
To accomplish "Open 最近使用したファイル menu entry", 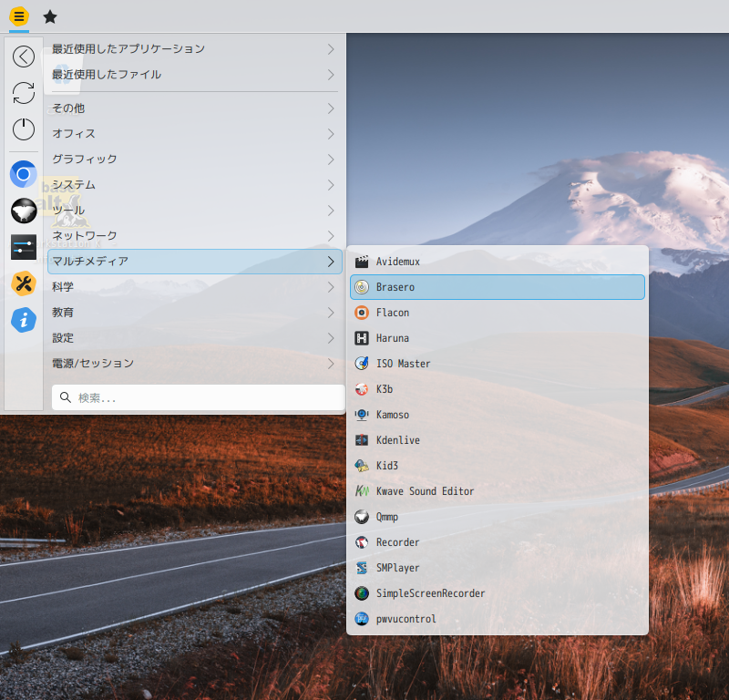I will point(194,75).
